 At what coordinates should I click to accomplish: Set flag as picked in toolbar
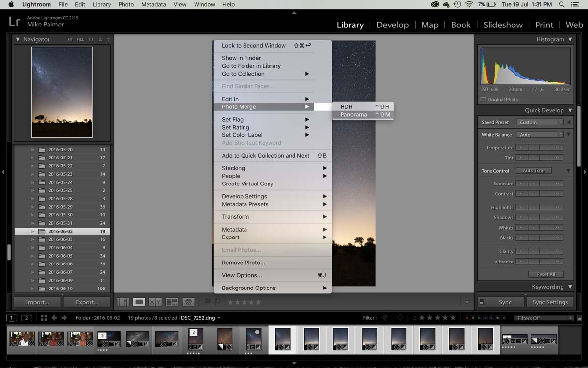click(x=208, y=302)
